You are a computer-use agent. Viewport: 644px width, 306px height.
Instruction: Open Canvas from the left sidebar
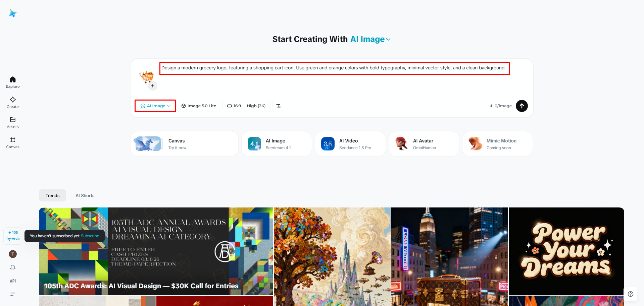12,142
